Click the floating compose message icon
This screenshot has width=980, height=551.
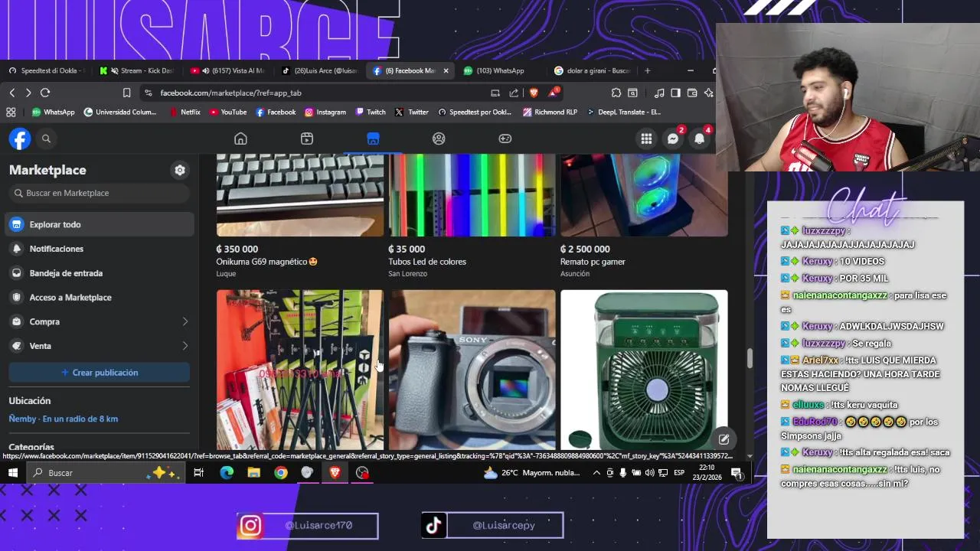[723, 439]
